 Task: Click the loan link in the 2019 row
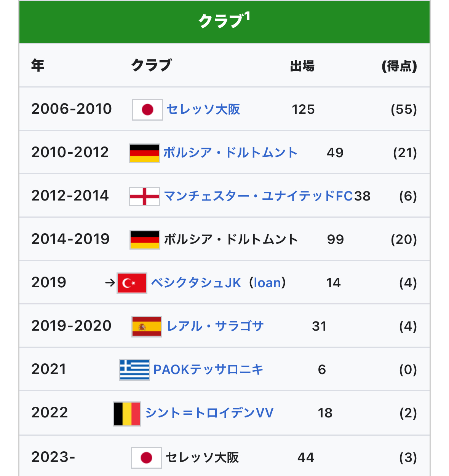click(x=267, y=283)
